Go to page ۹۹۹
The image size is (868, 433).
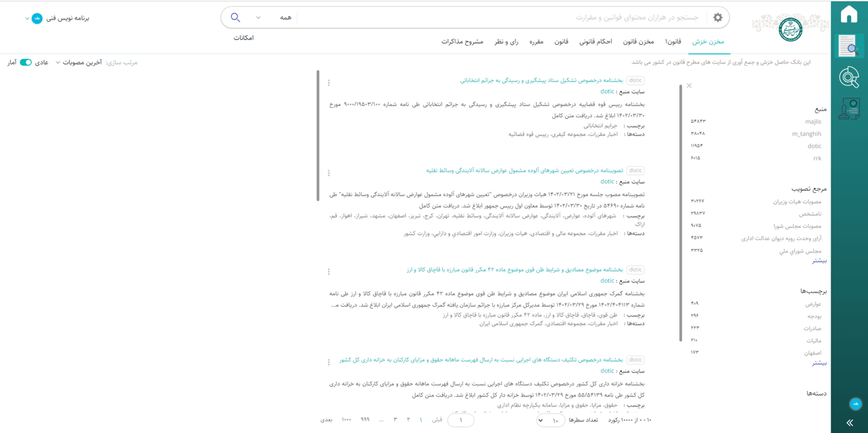(365, 420)
